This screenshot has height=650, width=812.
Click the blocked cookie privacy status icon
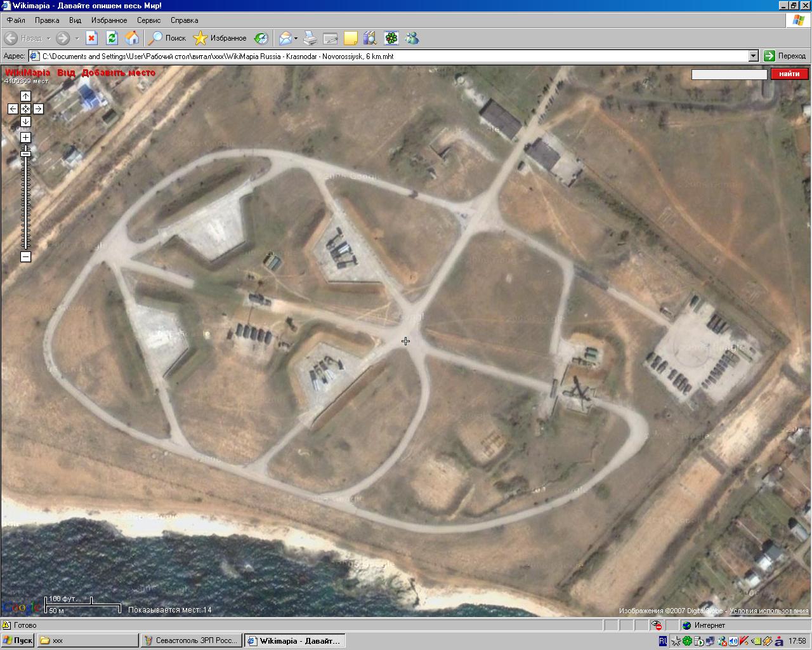[x=657, y=625]
